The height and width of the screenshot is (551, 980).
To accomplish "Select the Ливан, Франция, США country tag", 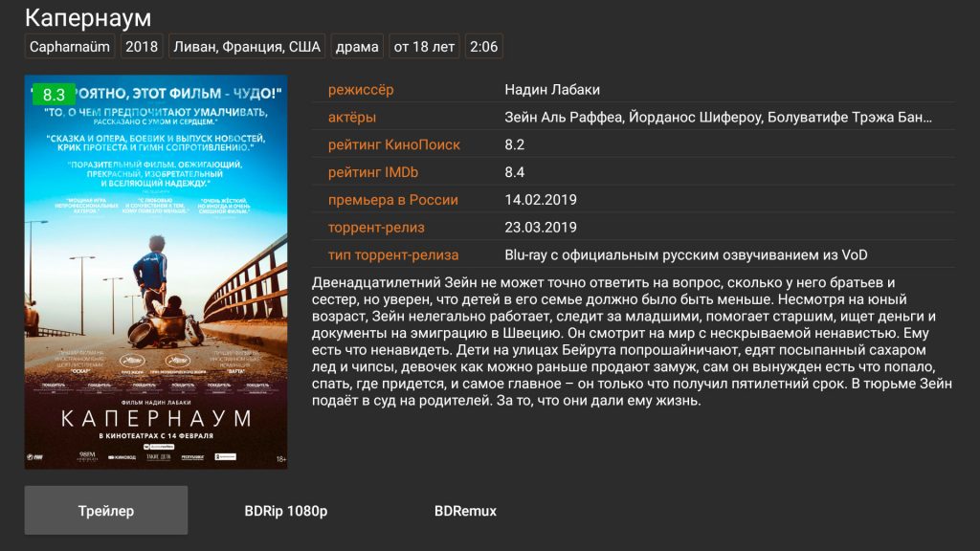I will (x=246, y=47).
